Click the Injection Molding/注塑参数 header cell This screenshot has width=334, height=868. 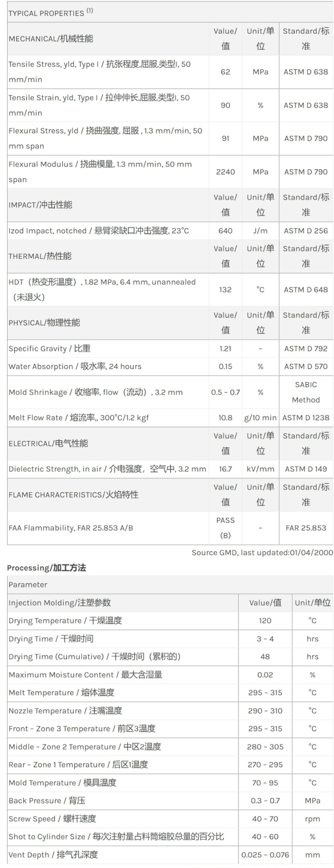(x=60, y=603)
